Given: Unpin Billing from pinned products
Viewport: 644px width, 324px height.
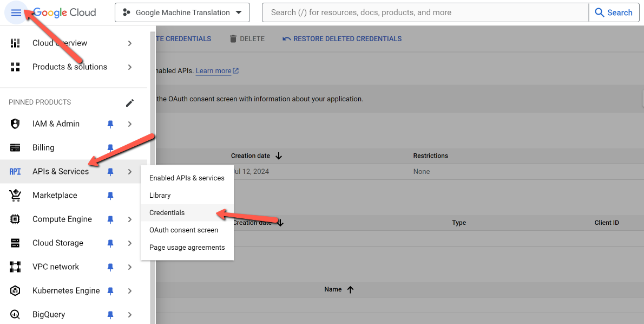Looking at the screenshot, I should (x=110, y=147).
